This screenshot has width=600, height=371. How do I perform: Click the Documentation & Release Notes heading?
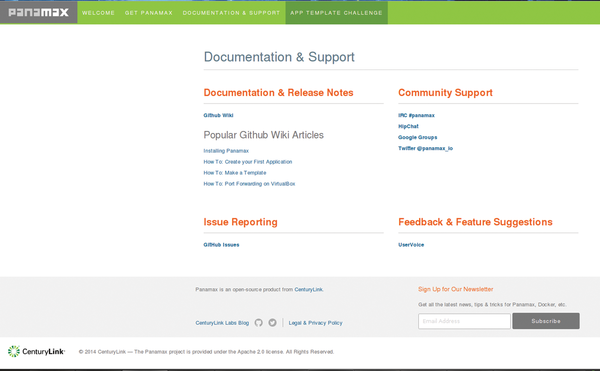click(278, 93)
